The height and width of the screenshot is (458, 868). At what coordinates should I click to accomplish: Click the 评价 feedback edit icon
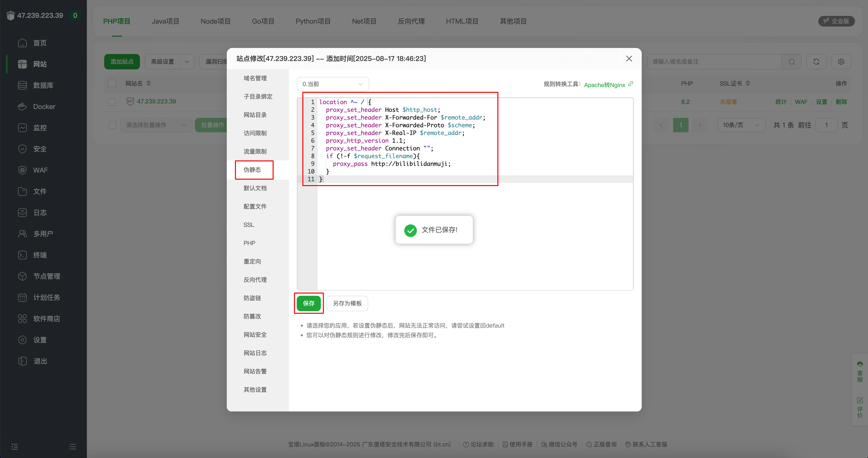[x=860, y=400]
